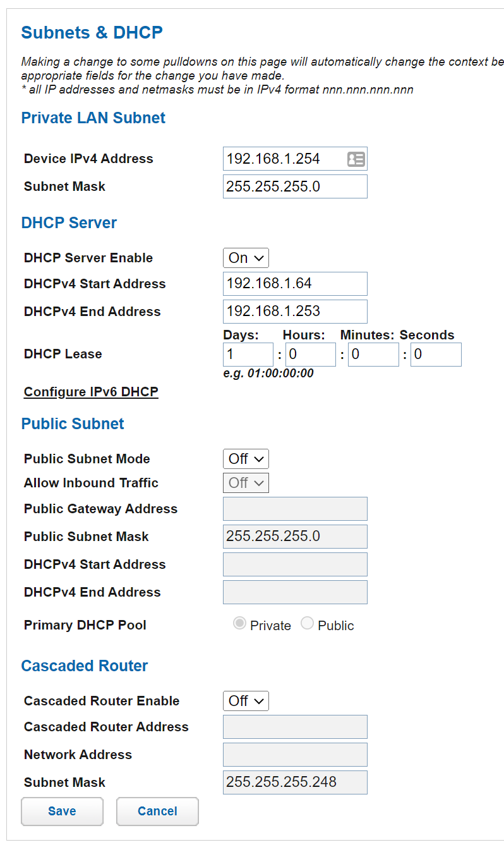Open the DHCP Server Enable dropdown
Image resolution: width=504 pixels, height=864 pixels.
click(x=246, y=258)
